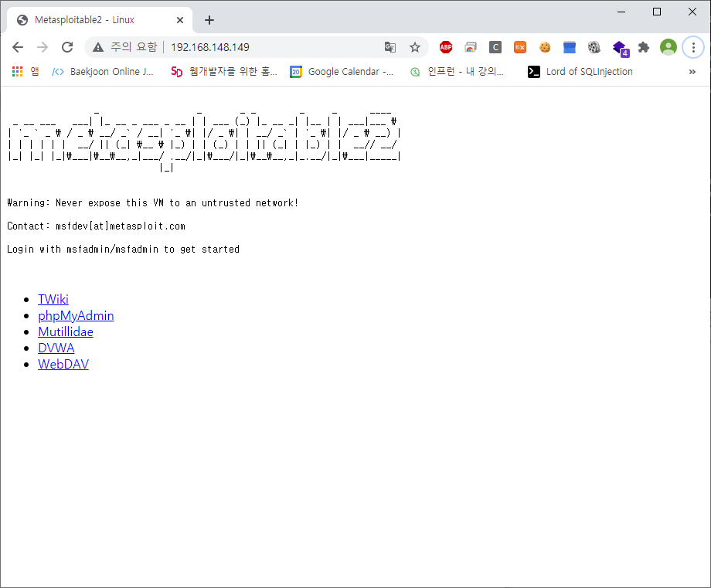Select the Metasploitable2 - Linux tab
This screenshot has width=711, height=588.
(x=99, y=20)
